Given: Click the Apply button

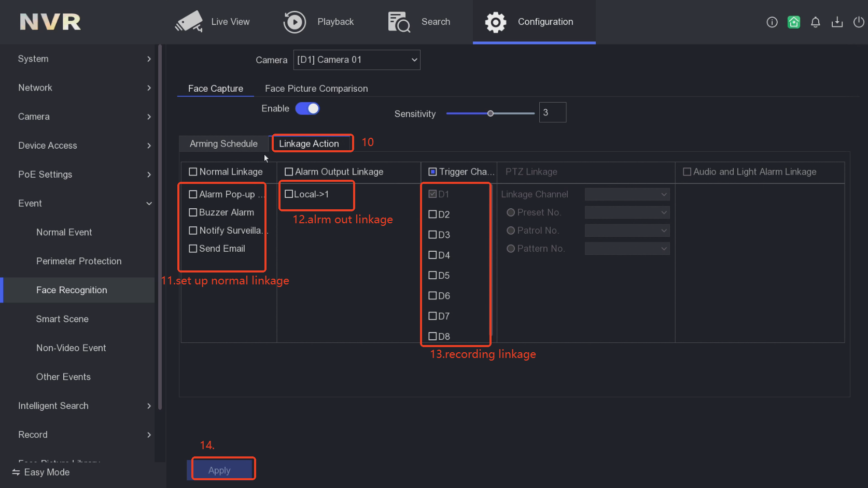Looking at the screenshot, I should click(220, 470).
